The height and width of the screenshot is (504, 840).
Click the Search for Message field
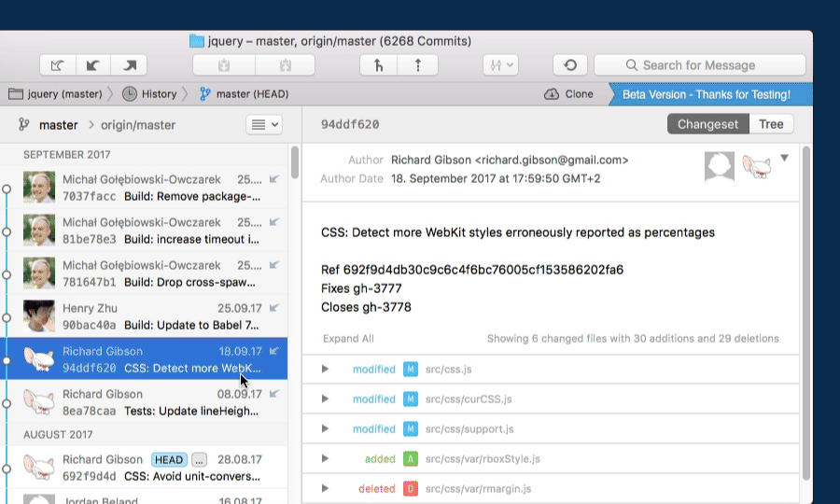(700, 65)
